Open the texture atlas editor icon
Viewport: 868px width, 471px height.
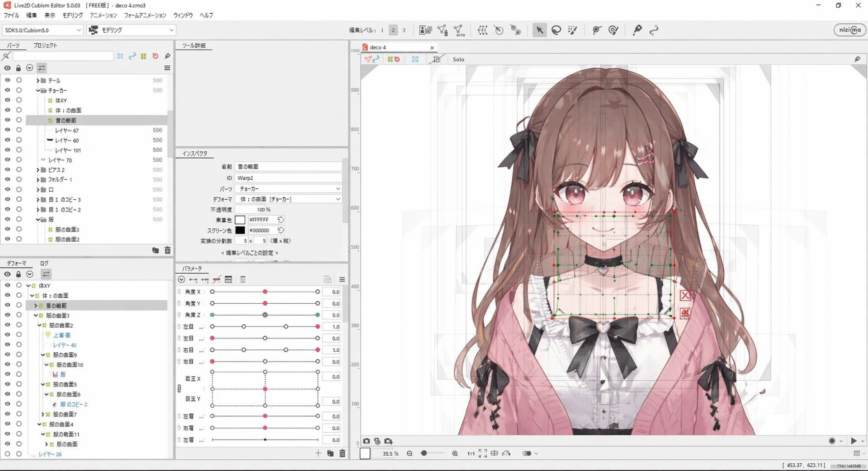coord(425,30)
